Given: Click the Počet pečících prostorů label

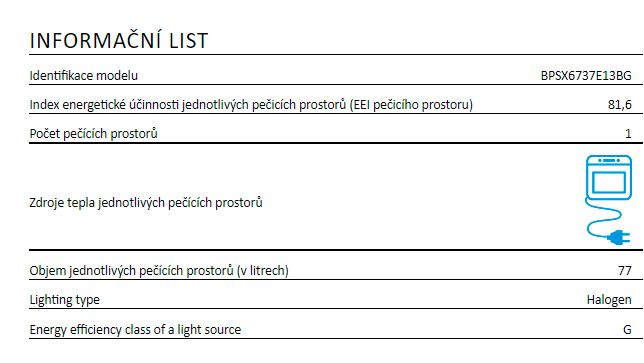Looking at the screenshot, I should [94, 134].
